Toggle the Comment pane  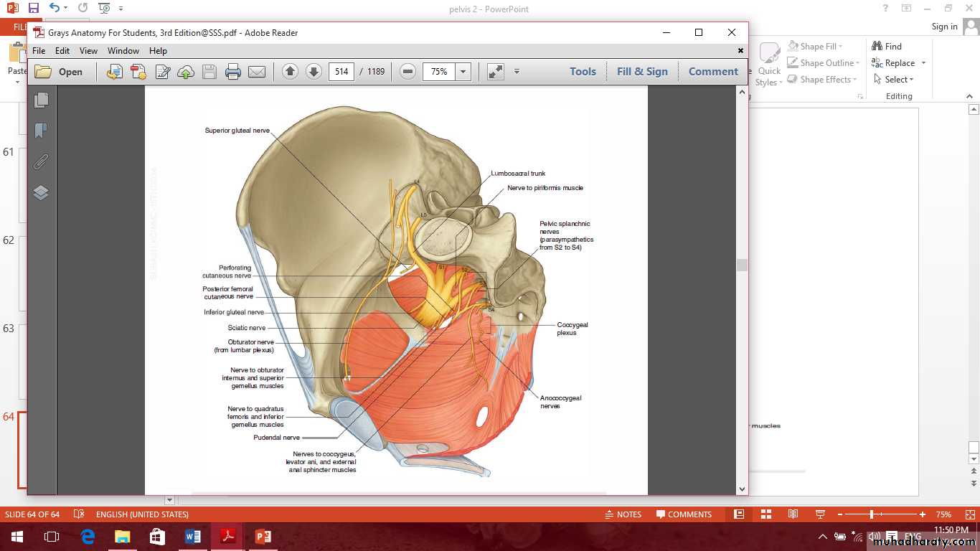(712, 72)
